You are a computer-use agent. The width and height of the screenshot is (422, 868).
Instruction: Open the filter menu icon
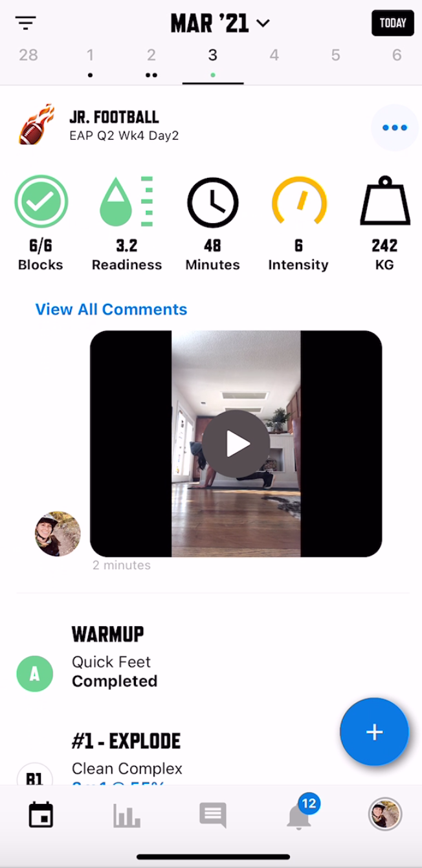(x=26, y=23)
